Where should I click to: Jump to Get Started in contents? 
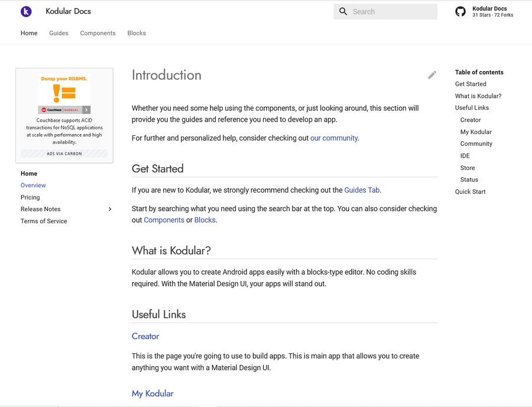pyautogui.click(x=471, y=84)
